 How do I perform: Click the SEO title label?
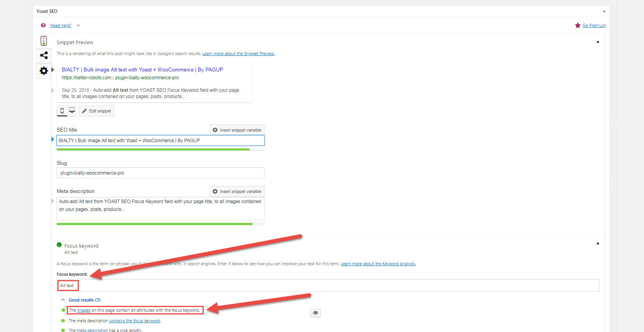coord(67,130)
